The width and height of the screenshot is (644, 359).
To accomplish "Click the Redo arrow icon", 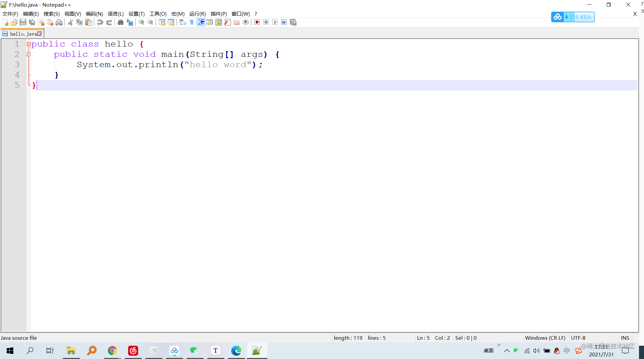I will (x=109, y=22).
